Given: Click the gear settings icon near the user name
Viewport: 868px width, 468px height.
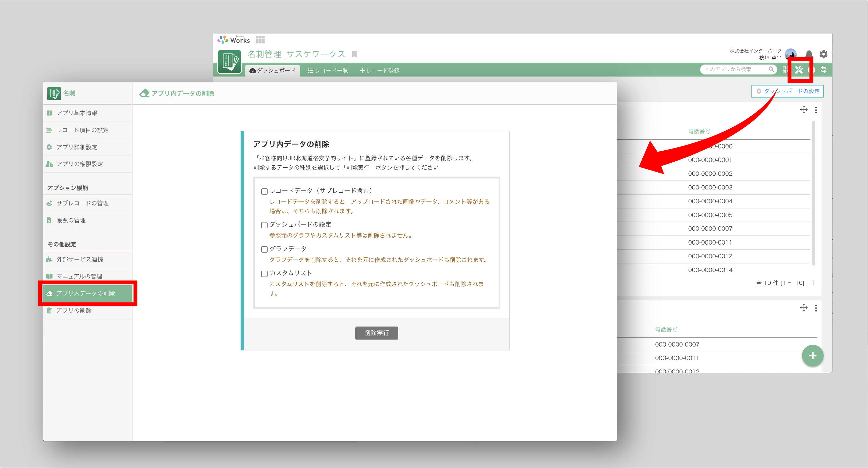Looking at the screenshot, I should tap(823, 54).
